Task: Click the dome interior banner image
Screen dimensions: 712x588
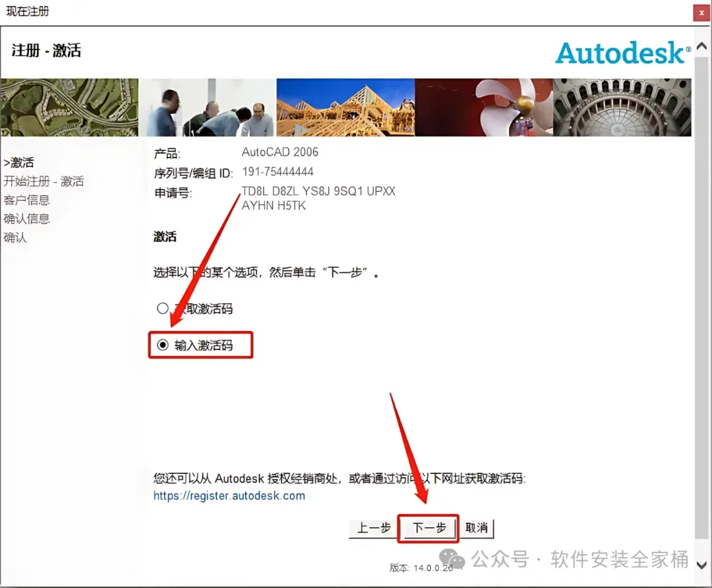Action: pyautogui.click(x=622, y=107)
